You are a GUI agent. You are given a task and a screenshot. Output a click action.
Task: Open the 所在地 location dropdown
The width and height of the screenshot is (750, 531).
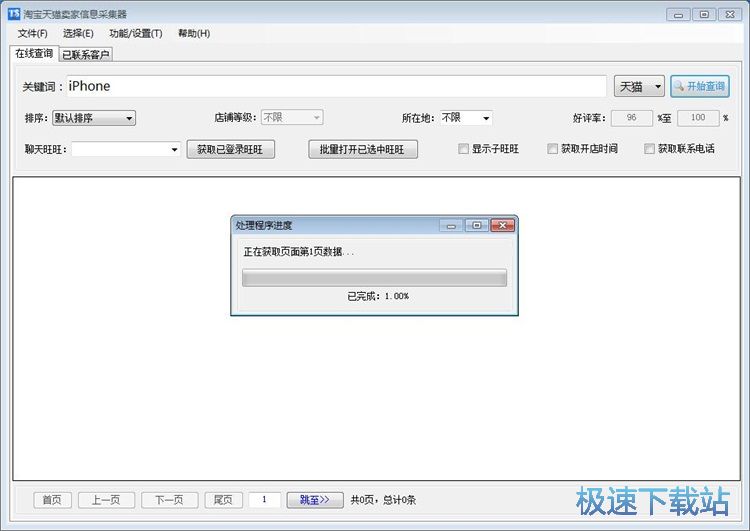(x=466, y=118)
